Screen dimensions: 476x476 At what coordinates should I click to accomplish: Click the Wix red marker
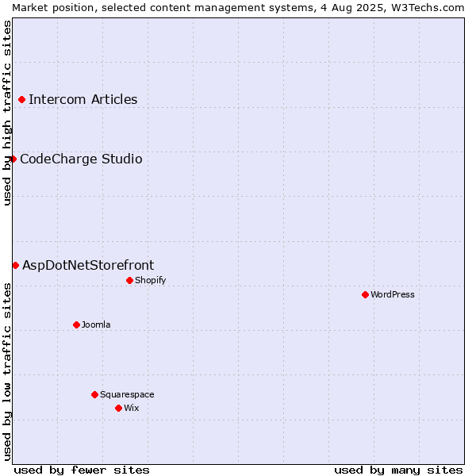click(x=119, y=409)
